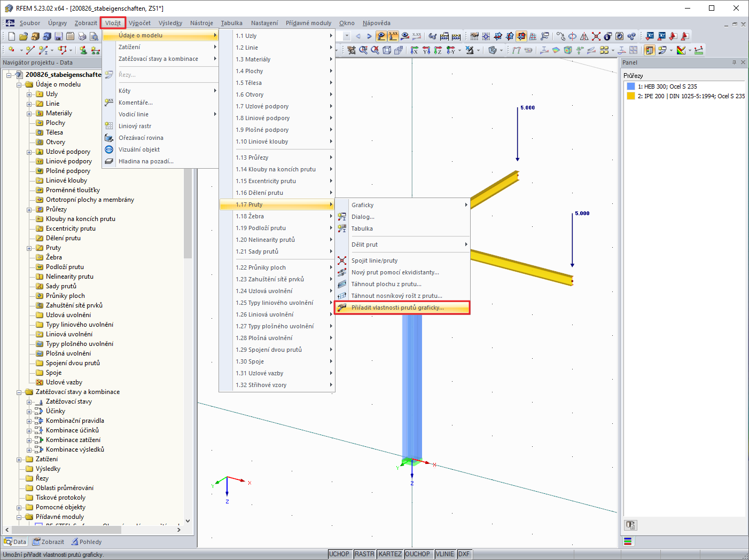749x560 pixels.
Task: Click the Print preview icon
Action: pyautogui.click(x=93, y=36)
